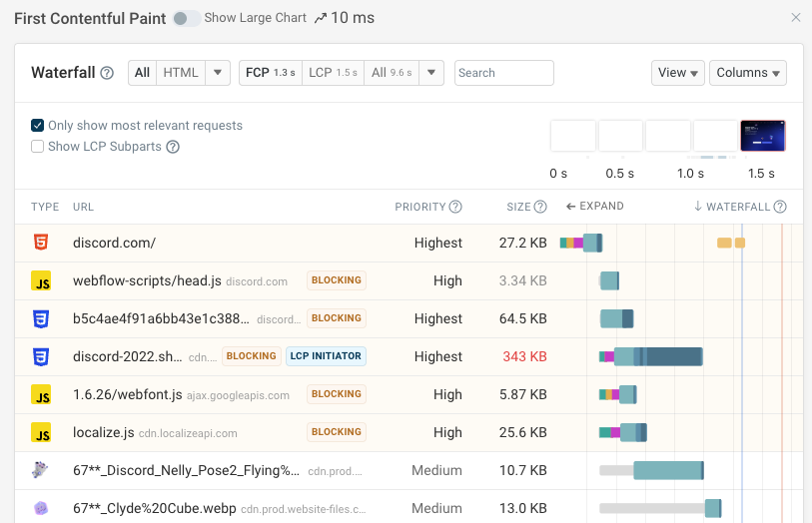Select the LCP 1.5 s filter tab
The height and width of the screenshot is (523, 812).
(333, 73)
